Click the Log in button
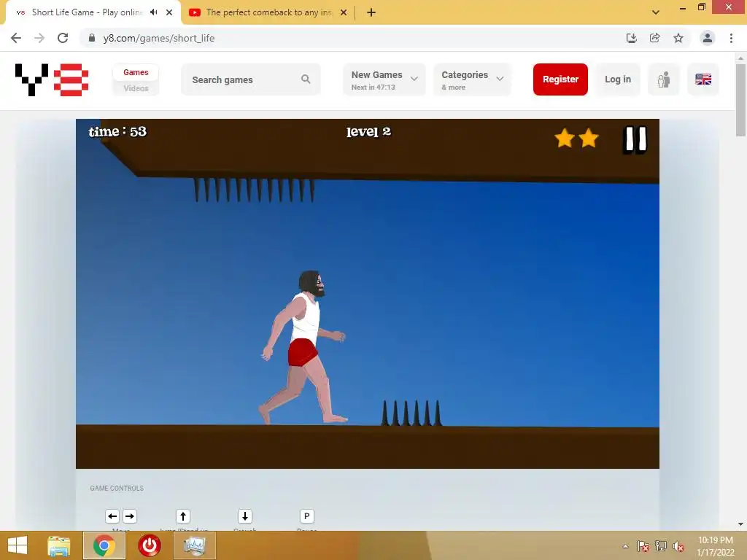 [x=618, y=79]
